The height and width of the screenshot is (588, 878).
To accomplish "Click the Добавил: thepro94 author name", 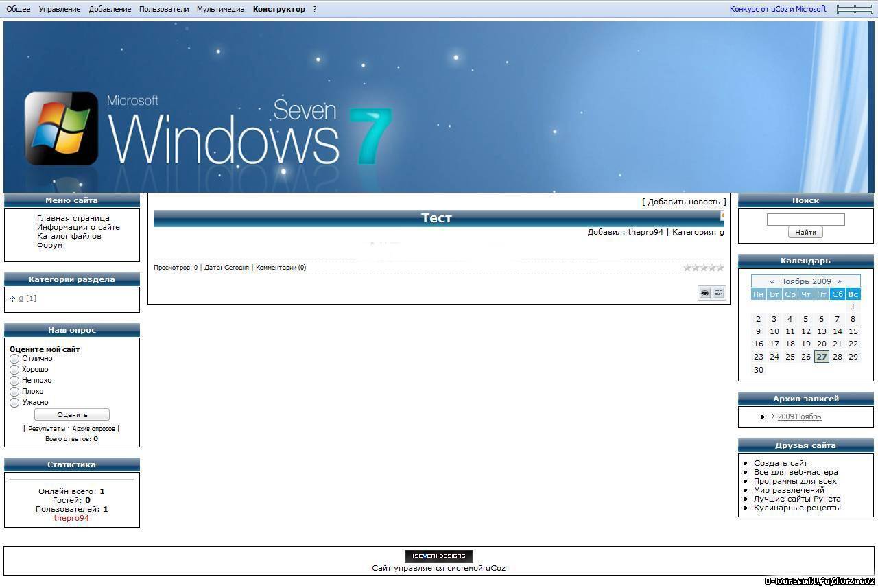I will click(x=645, y=232).
